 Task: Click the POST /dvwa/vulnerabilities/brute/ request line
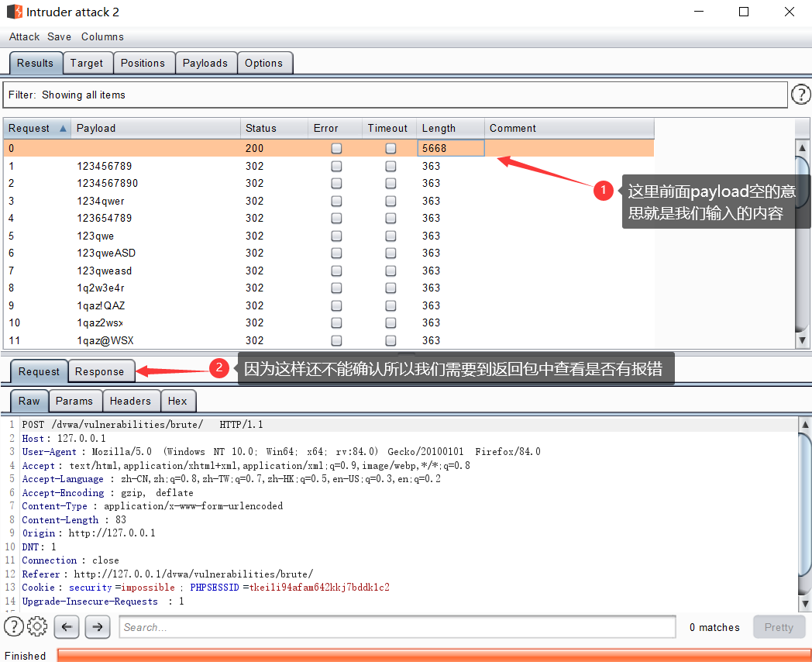click(143, 425)
